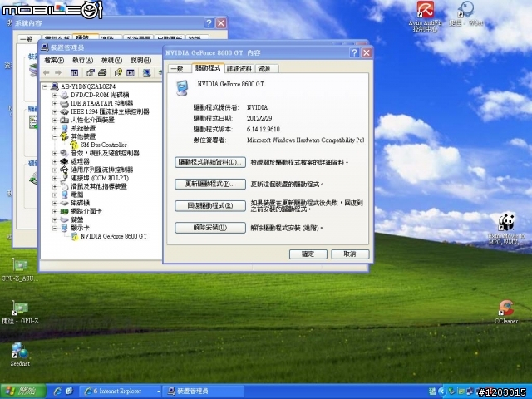Open the GPU-Z_ASU desktop icon

pos(20,269)
